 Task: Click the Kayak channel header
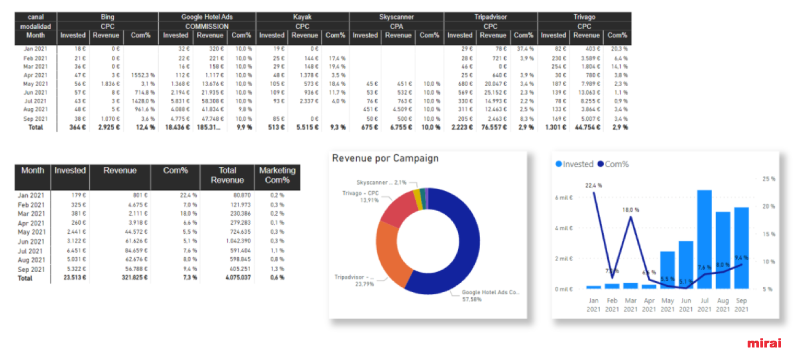click(303, 17)
